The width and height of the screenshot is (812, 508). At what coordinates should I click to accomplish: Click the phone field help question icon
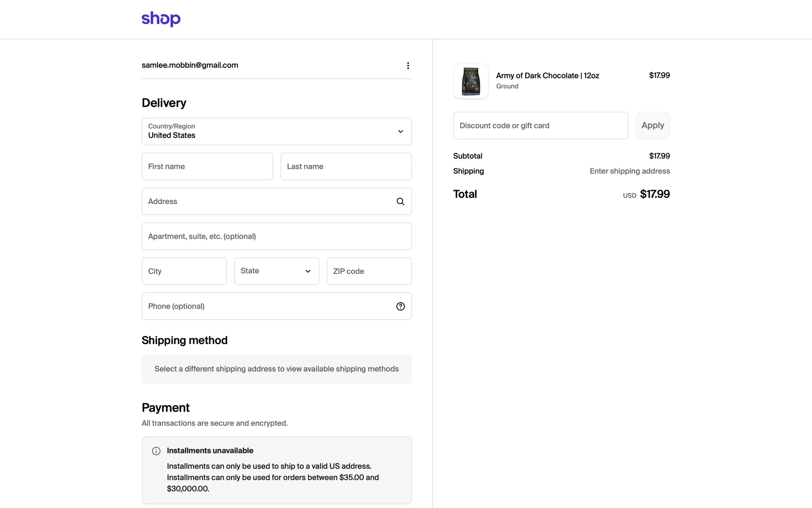coord(400,306)
